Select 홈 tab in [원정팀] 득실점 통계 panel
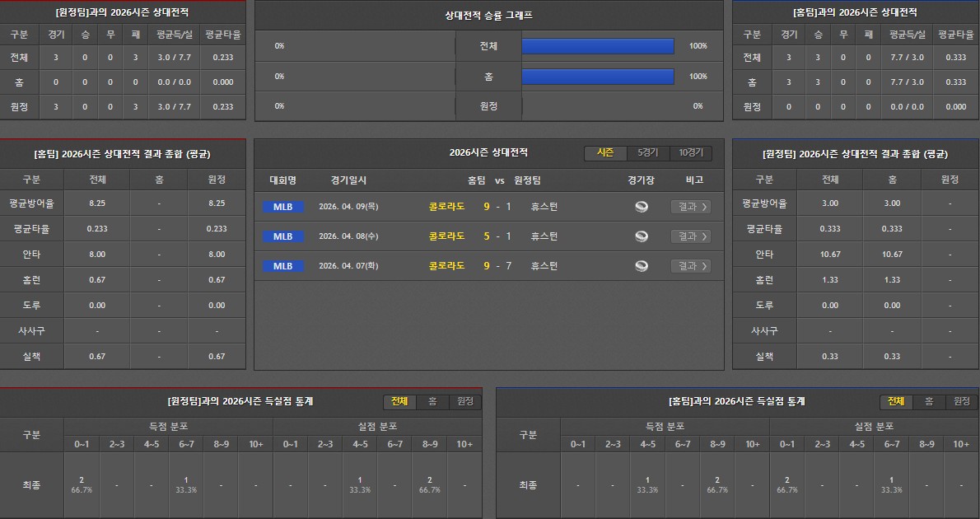 pos(432,402)
